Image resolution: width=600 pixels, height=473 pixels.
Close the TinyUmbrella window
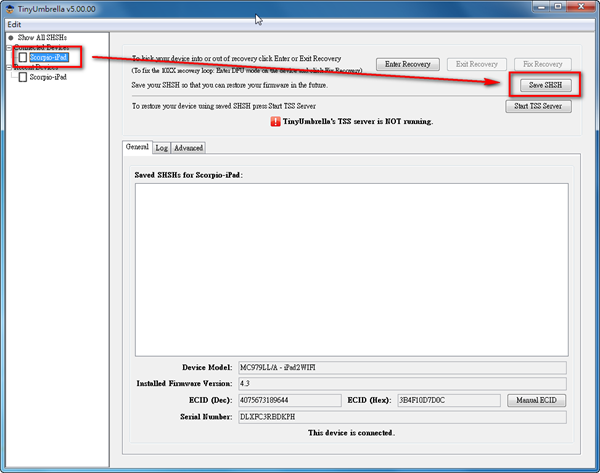coord(581,7)
